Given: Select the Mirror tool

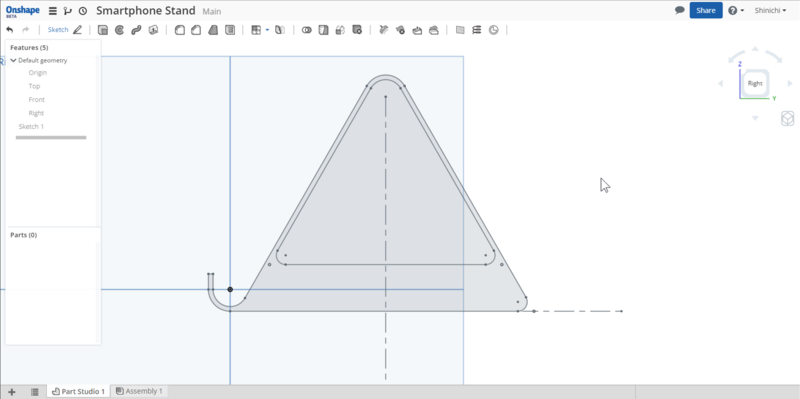Looking at the screenshot, I should point(280,30).
